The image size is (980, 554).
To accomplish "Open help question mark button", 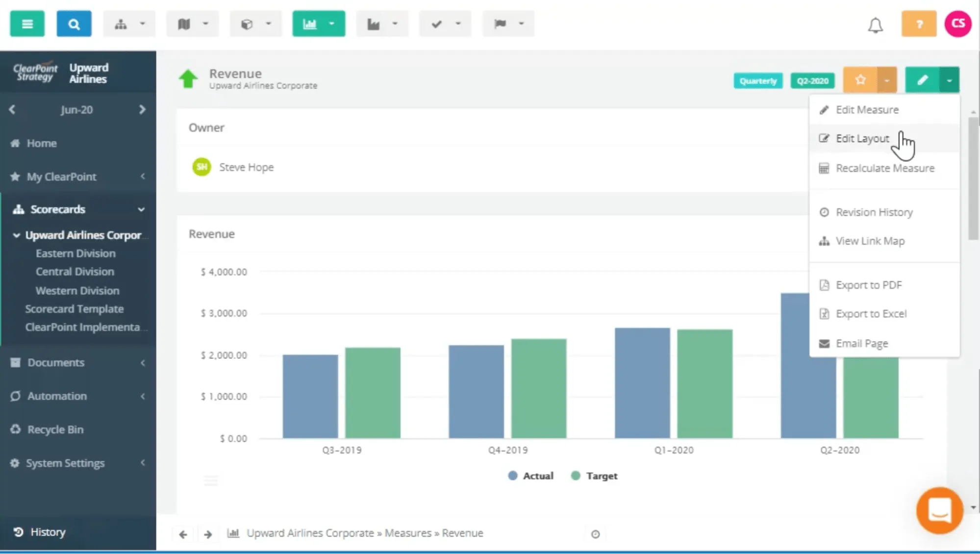I will pos(919,24).
